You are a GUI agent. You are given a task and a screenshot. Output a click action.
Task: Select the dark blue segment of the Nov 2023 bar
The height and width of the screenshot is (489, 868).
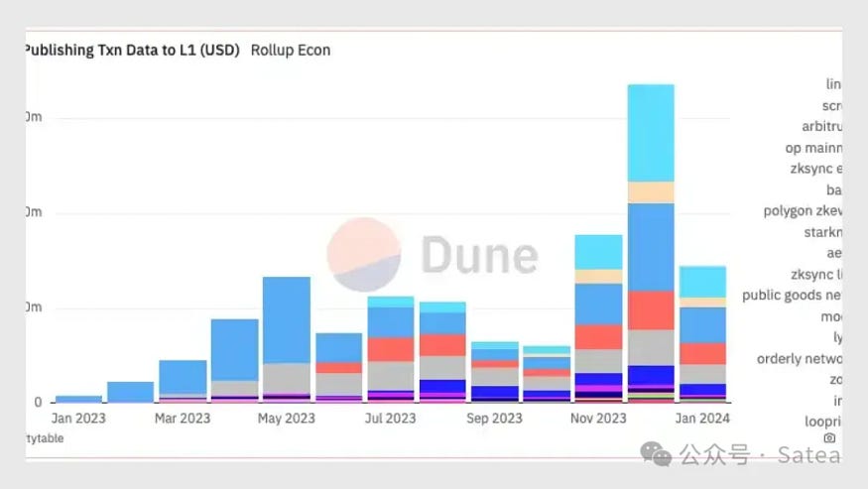click(x=598, y=379)
